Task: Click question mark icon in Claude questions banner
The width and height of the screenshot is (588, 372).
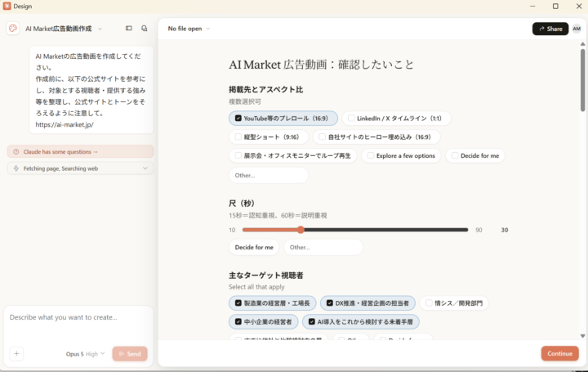Action: tap(16, 151)
